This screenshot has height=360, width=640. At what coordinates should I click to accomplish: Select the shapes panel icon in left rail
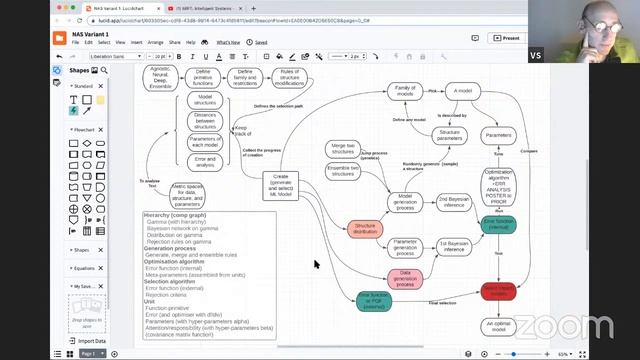point(57,70)
